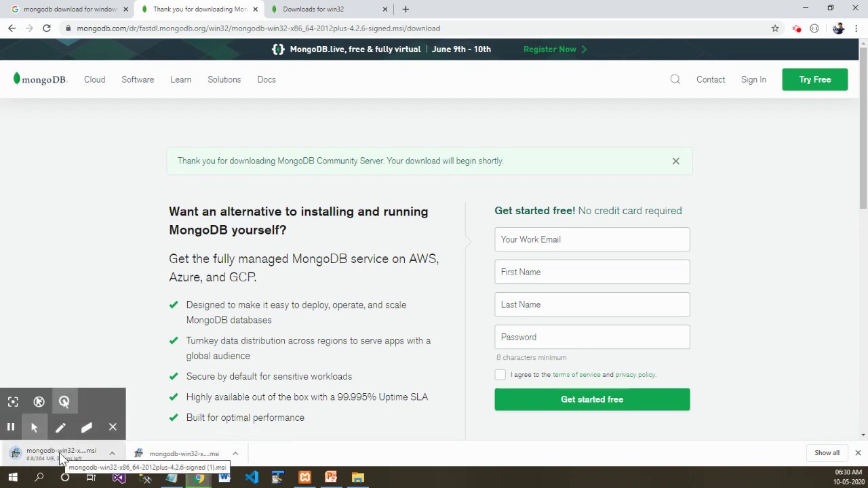Open the red screen recorder extension icon
This screenshot has height=488, width=868.
coord(797,28)
